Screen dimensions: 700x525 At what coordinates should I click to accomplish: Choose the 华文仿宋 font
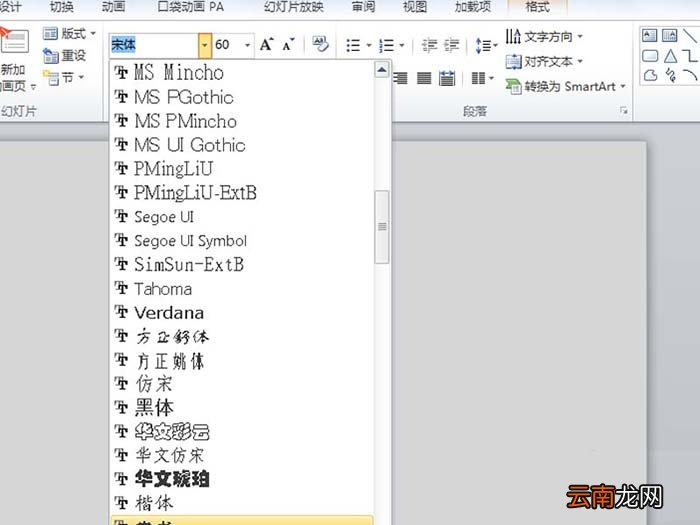pos(242,455)
